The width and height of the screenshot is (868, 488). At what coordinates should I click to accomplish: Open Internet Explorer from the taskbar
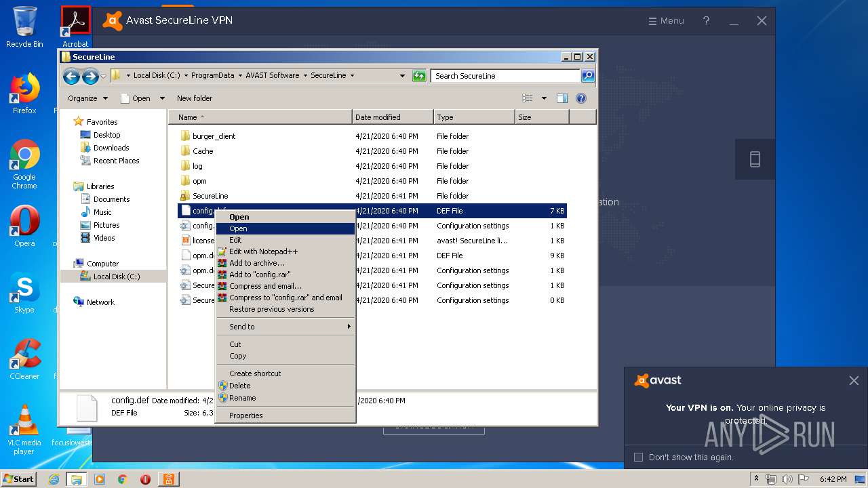tap(54, 479)
